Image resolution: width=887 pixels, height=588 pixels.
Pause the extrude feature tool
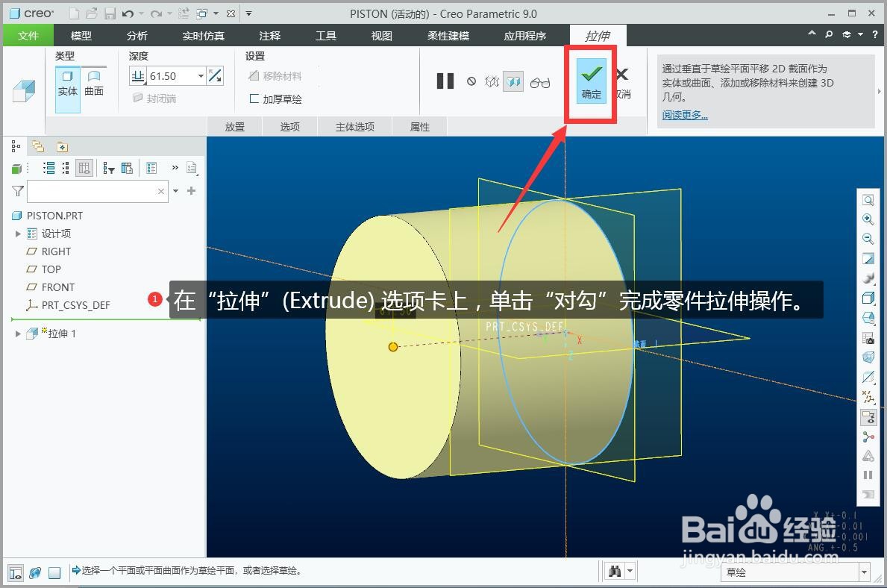pyautogui.click(x=445, y=81)
